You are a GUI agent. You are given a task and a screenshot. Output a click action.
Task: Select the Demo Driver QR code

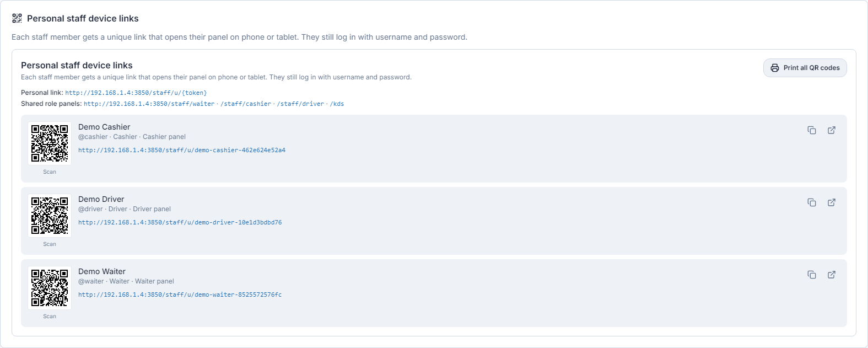[50, 216]
